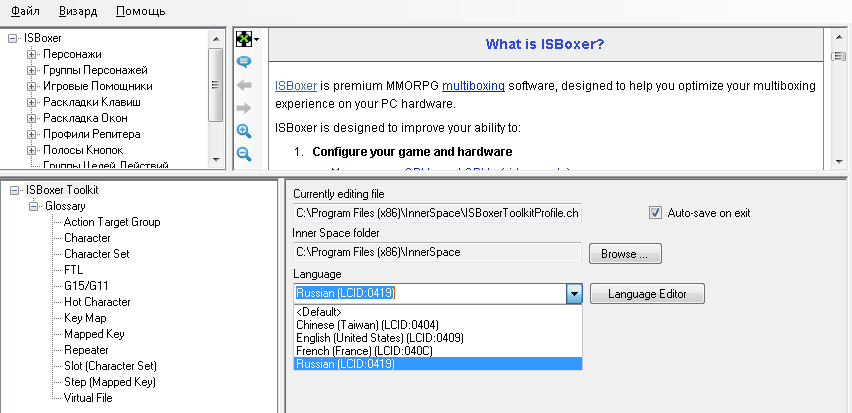Follow the ISBoxer hyperlink in help text
Image resolution: width=852 pixels, height=413 pixels.
click(296, 86)
